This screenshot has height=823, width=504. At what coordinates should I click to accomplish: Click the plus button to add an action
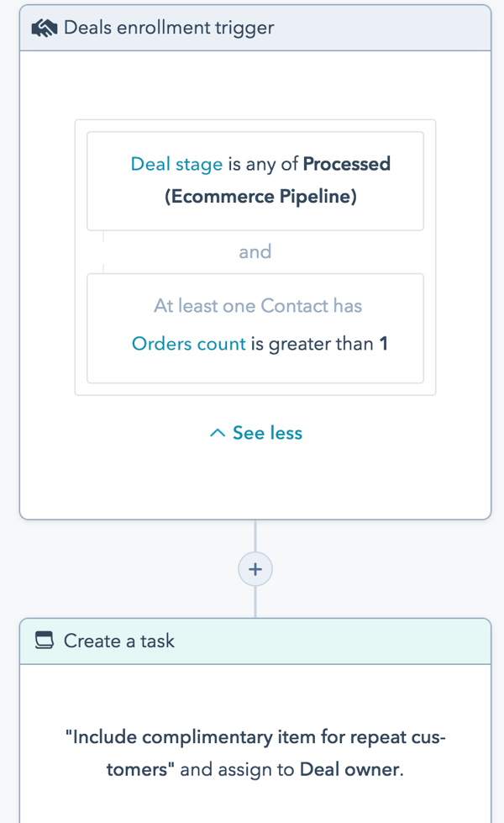pos(255,569)
